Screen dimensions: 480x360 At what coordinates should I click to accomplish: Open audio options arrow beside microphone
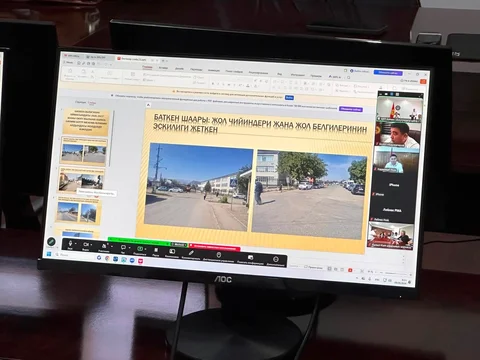pos(76,244)
